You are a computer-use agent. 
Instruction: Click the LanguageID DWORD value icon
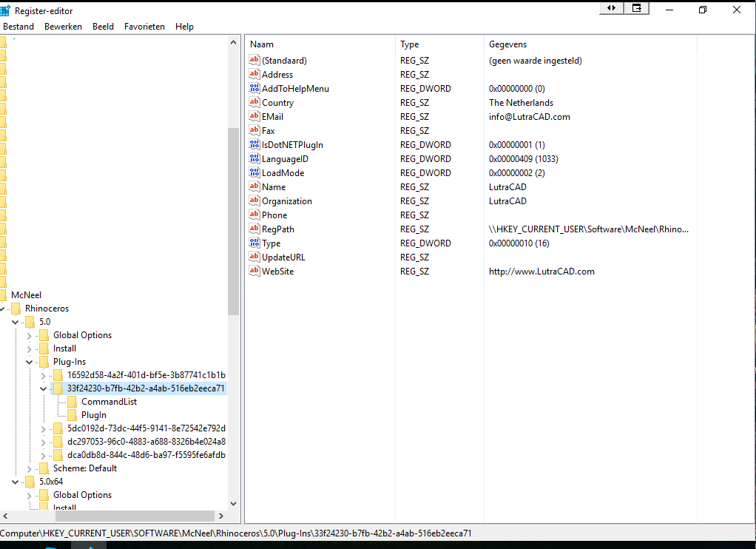click(254, 158)
